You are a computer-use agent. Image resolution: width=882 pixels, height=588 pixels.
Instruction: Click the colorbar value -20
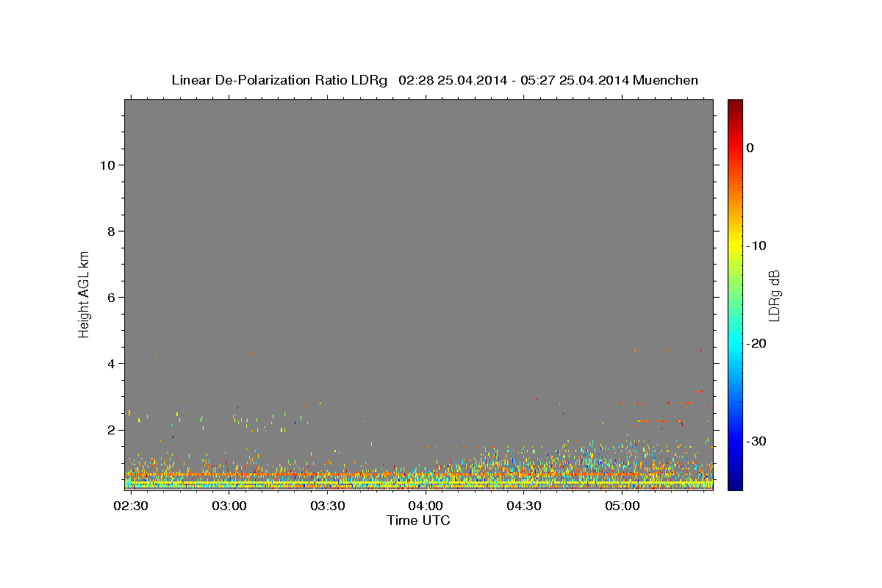pos(757,343)
